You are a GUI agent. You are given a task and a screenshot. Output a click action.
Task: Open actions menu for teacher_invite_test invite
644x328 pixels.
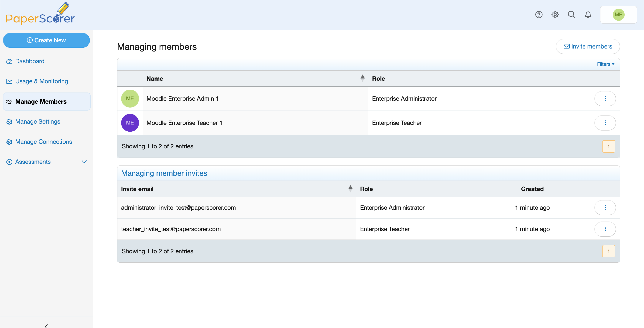tap(605, 229)
